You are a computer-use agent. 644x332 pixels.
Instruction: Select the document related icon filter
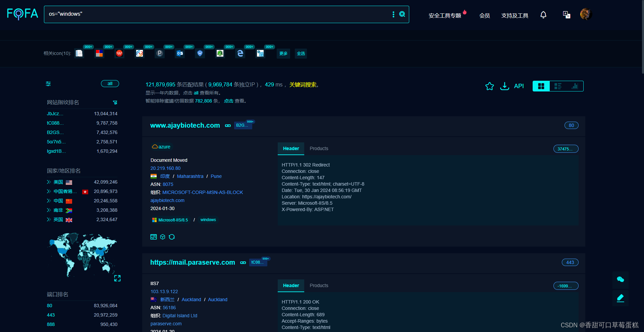[79, 53]
